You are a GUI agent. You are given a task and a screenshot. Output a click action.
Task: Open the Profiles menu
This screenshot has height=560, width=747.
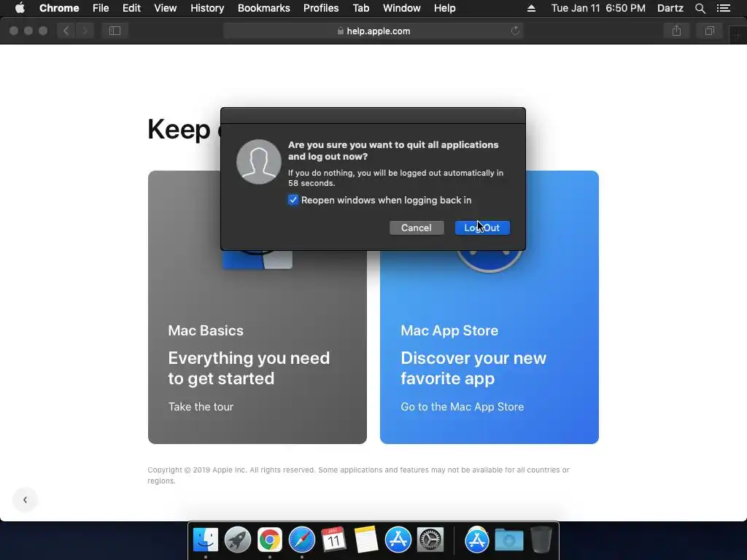click(x=321, y=8)
